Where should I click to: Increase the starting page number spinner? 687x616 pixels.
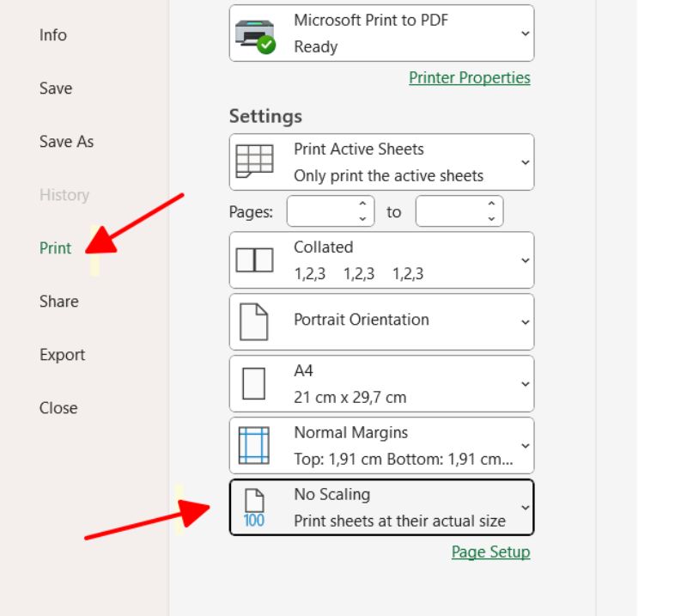(362, 204)
